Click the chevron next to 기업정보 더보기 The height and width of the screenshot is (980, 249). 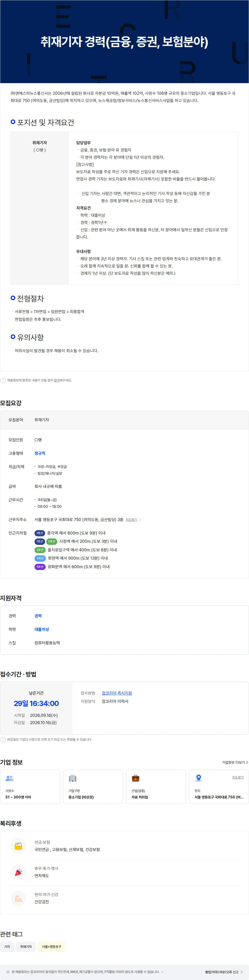tap(247, 762)
